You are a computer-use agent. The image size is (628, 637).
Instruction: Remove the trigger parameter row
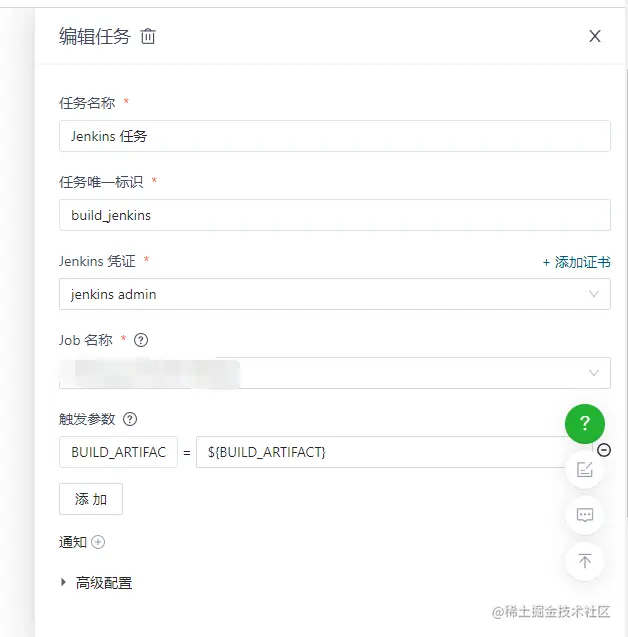coord(604,450)
